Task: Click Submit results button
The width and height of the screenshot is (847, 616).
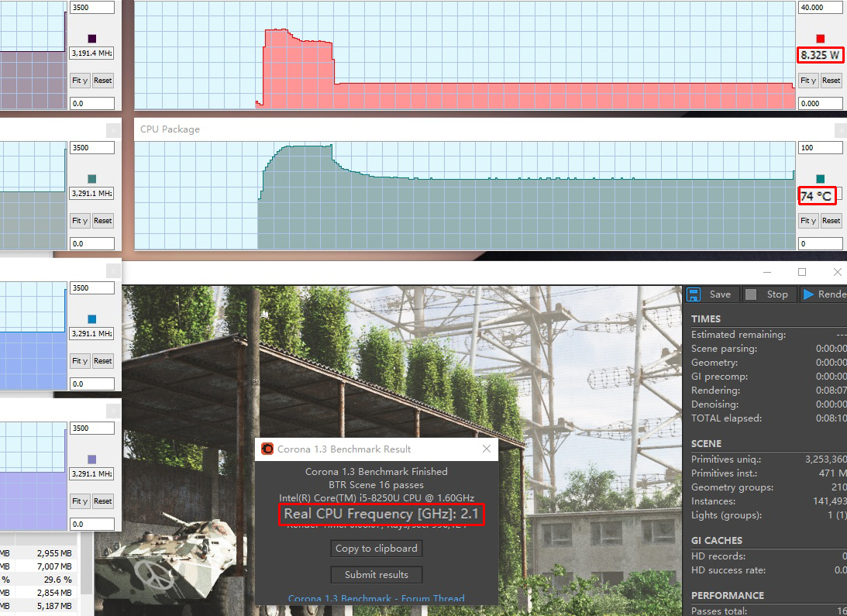Action: pos(377,574)
